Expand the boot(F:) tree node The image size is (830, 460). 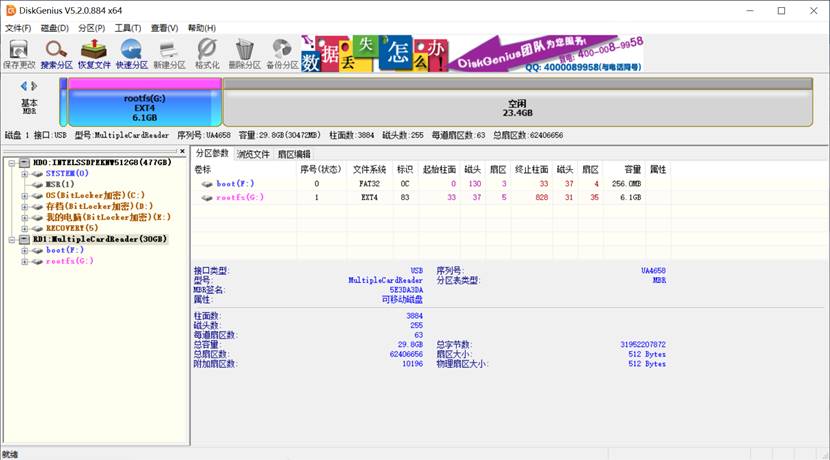coord(24,250)
